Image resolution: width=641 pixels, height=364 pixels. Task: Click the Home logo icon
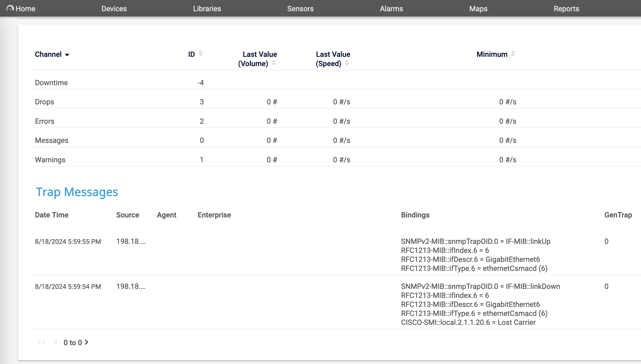[x=10, y=8]
